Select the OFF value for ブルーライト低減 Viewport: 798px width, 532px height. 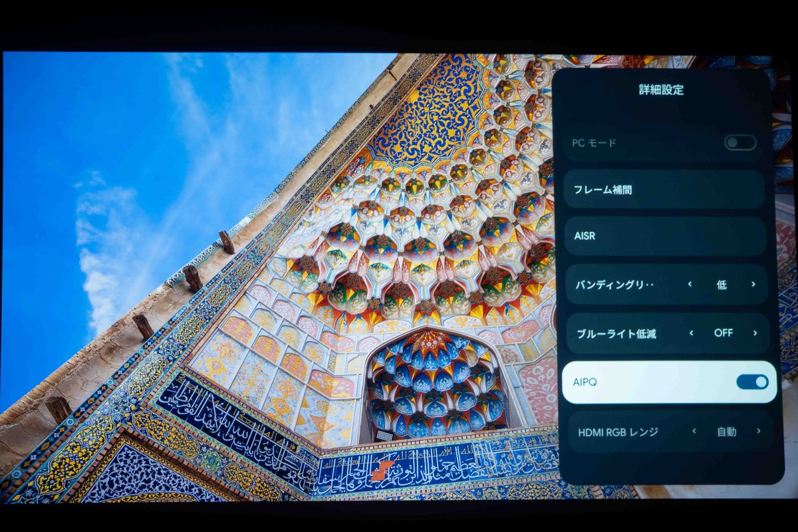coord(723,333)
